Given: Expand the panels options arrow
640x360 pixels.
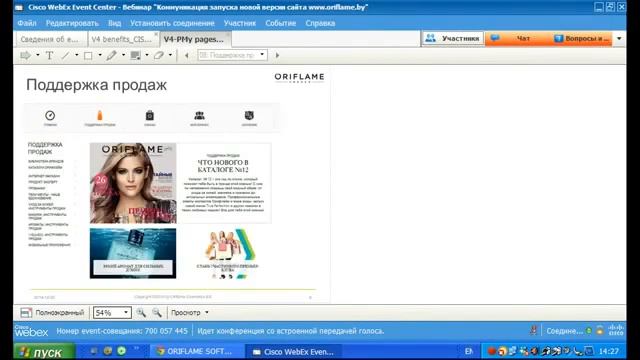Looking at the screenshot, I should [619, 38].
